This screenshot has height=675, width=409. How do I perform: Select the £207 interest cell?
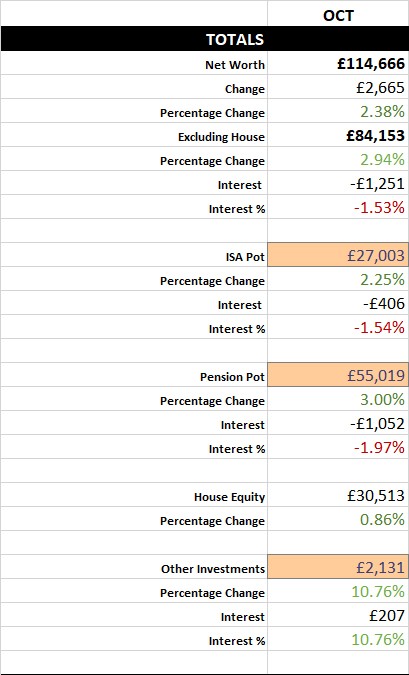coord(338,616)
